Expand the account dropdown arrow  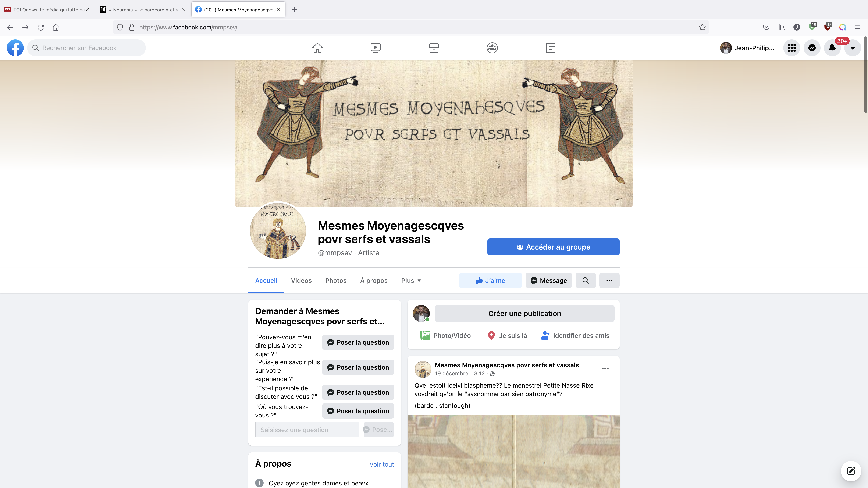coord(853,48)
